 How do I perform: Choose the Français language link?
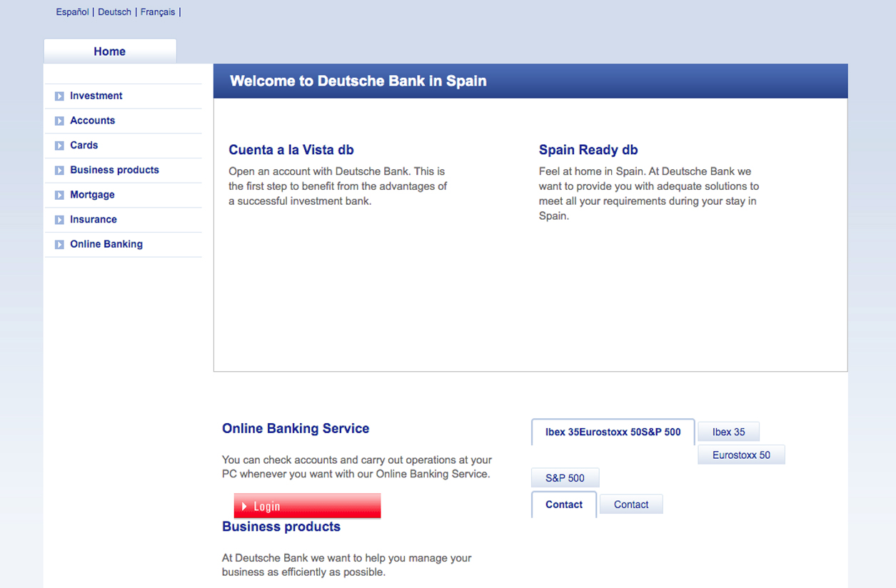(158, 12)
